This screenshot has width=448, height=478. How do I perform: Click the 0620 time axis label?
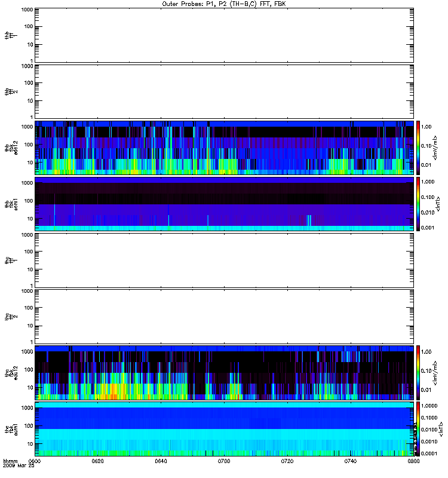pyautogui.click(x=98, y=461)
